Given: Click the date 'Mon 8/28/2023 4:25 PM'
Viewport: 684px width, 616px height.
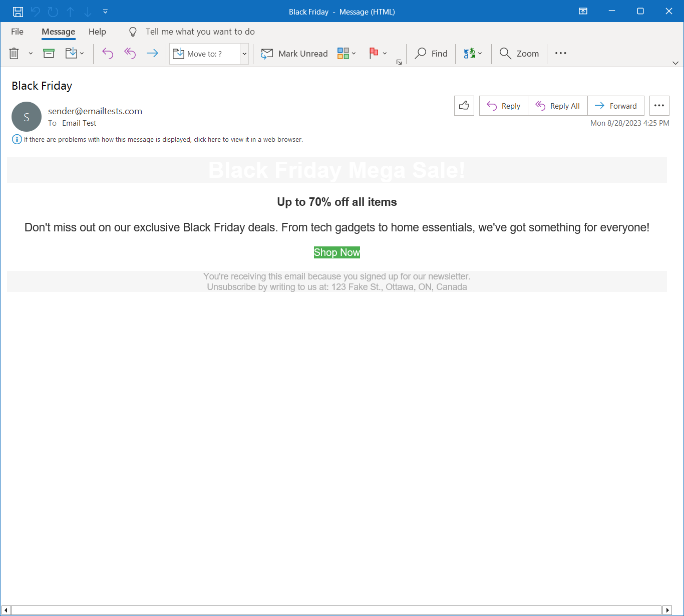Looking at the screenshot, I should pyautogui.click(x=630, y=123).
